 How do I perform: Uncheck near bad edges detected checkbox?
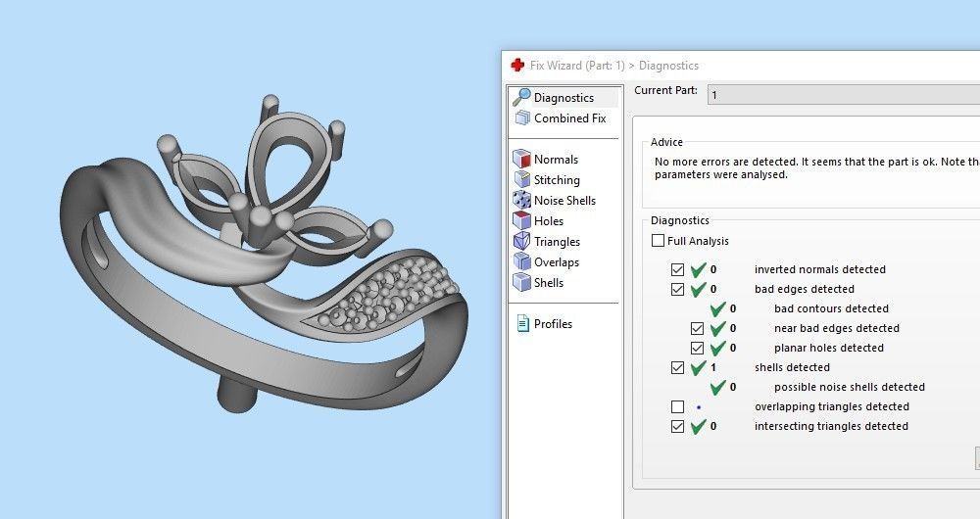coord(697,328)
